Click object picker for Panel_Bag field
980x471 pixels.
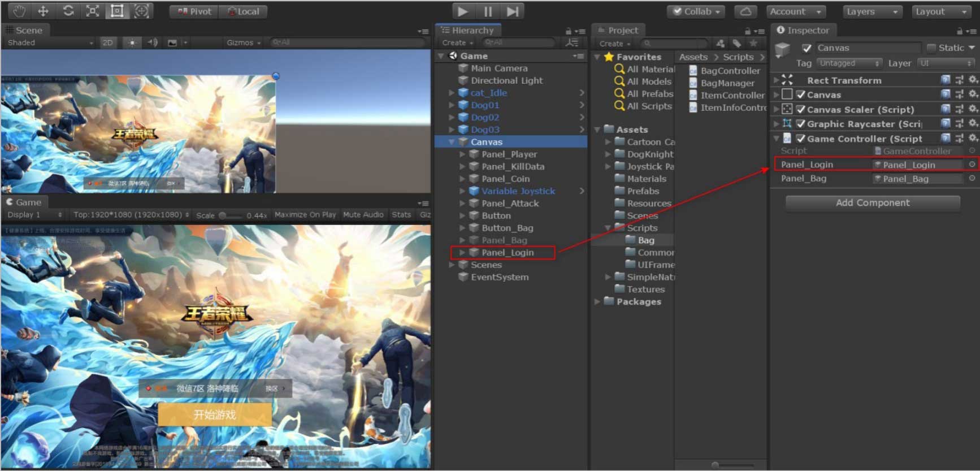click(972, 178)
